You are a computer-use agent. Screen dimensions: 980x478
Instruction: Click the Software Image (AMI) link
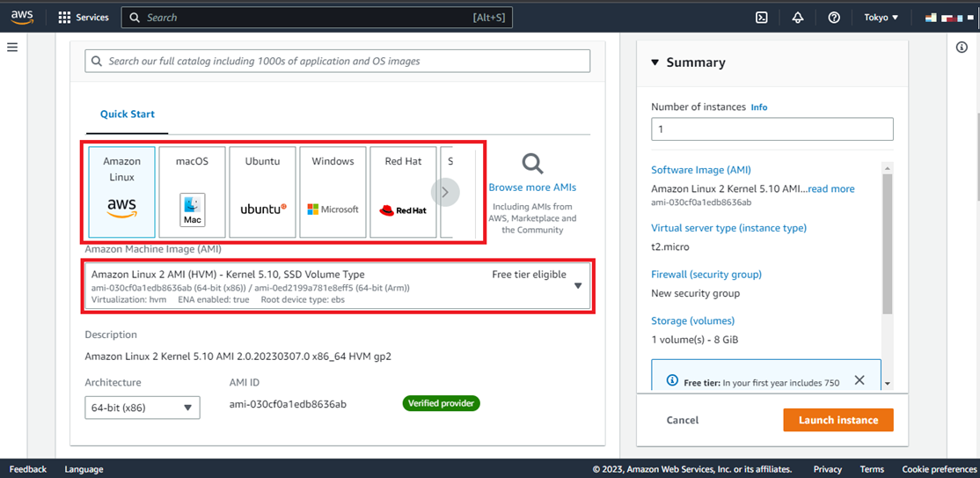701,170
